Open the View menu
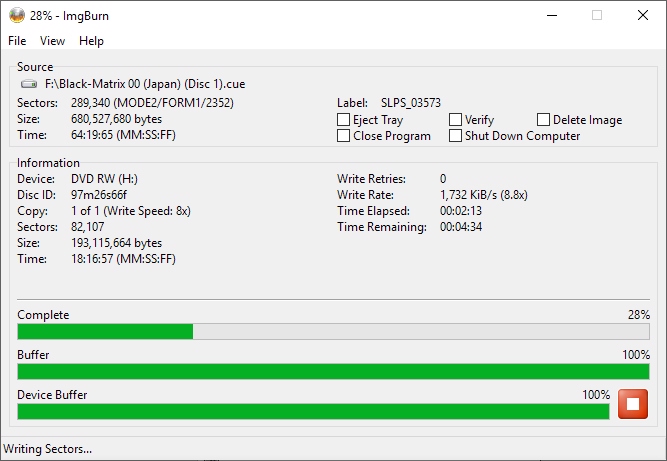This screenshot has width=667, height=461. (x=52, y=41)
